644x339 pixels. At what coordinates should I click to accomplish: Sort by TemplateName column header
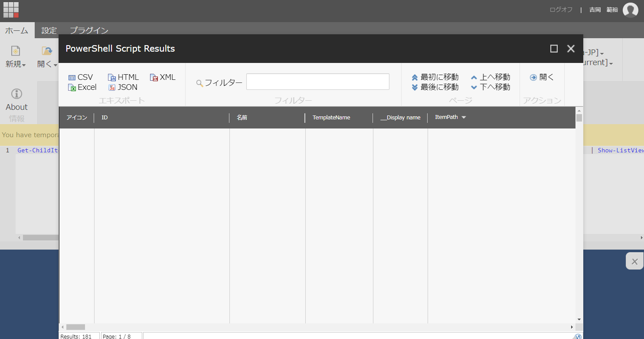[x=331, y=118]
